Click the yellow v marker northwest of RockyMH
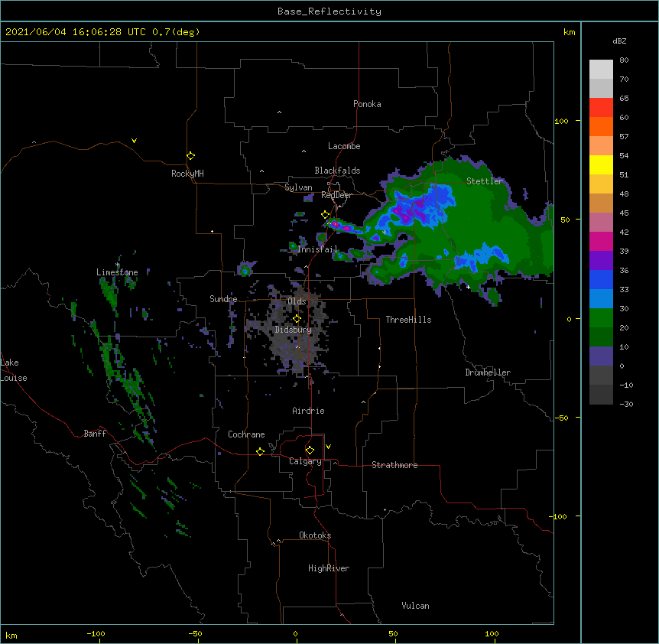This screenshot has width=659, height=644. [134, 141]
